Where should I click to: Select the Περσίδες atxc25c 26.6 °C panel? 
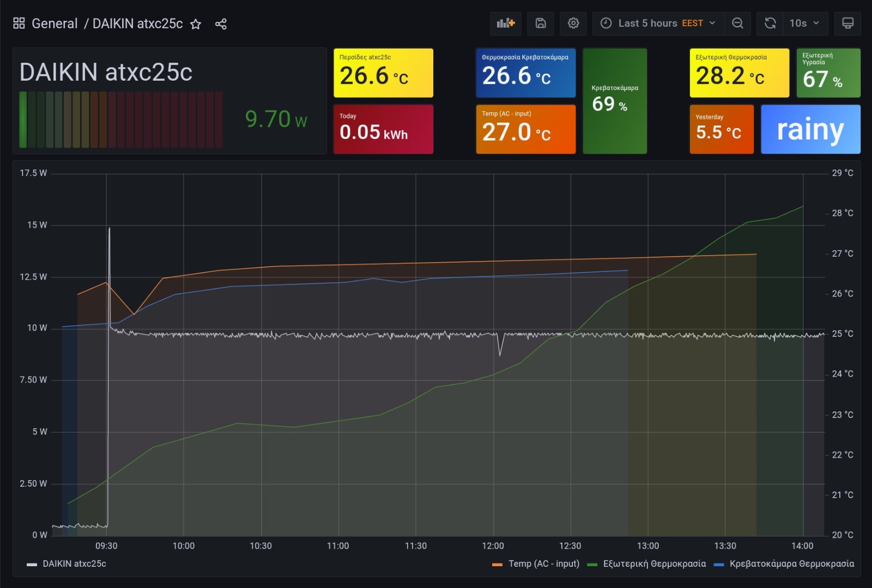383,73
